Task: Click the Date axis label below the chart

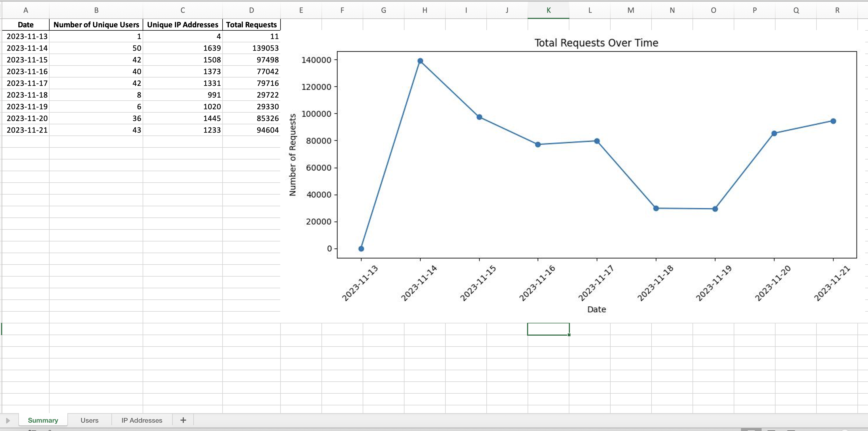Action: pyautogui.click(x=596, y=309)
